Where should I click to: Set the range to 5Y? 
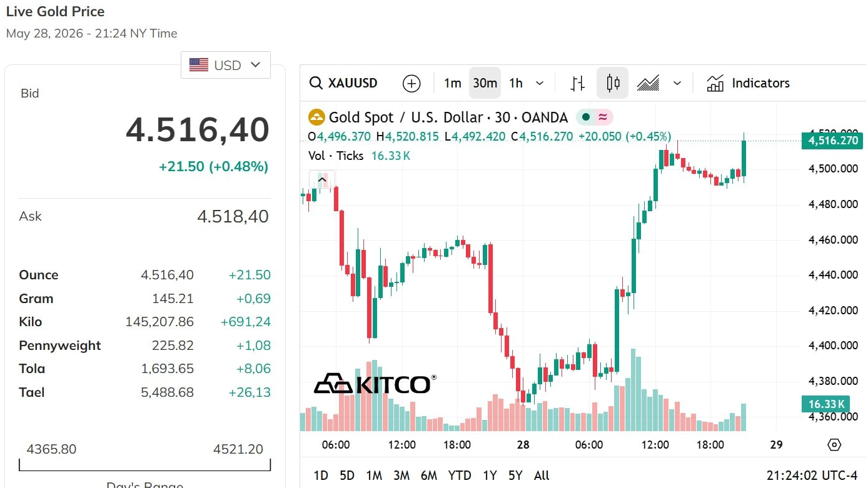(515, 476)
